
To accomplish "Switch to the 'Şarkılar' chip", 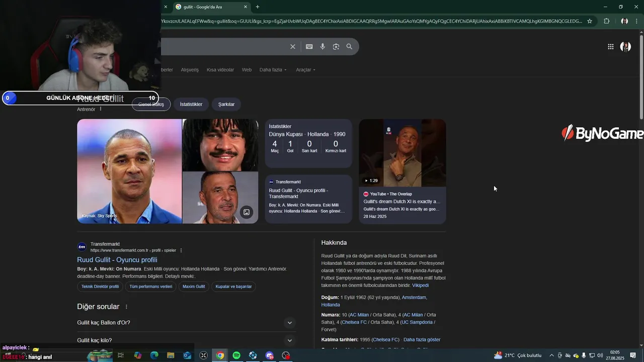I will pos(226,104).
